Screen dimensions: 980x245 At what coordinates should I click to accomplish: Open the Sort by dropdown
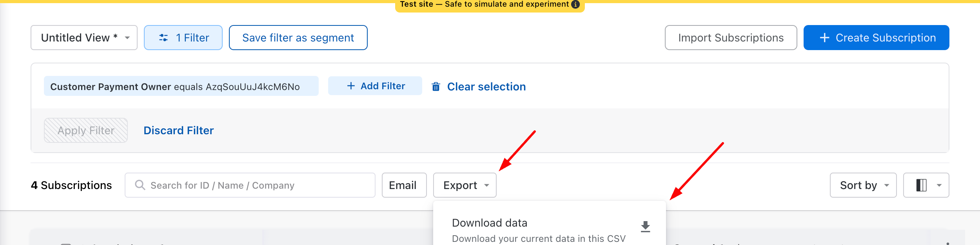tap(863, 185)
